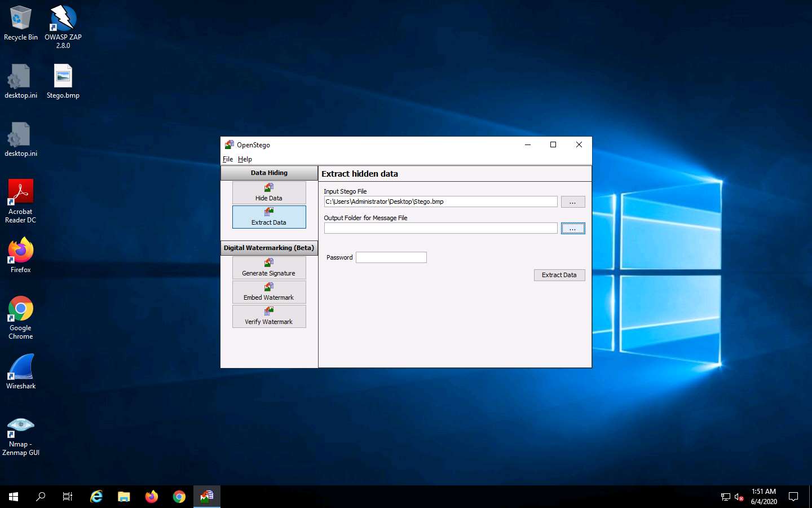Select the lower desktop.ini file icon
Viewport: 812px width, 508px height.
[21, 140]
